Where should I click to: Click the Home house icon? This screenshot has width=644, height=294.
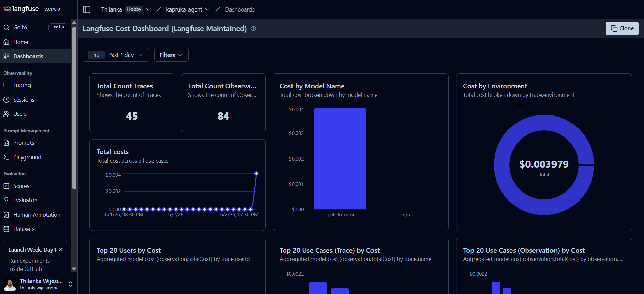(x=6, y=42)
